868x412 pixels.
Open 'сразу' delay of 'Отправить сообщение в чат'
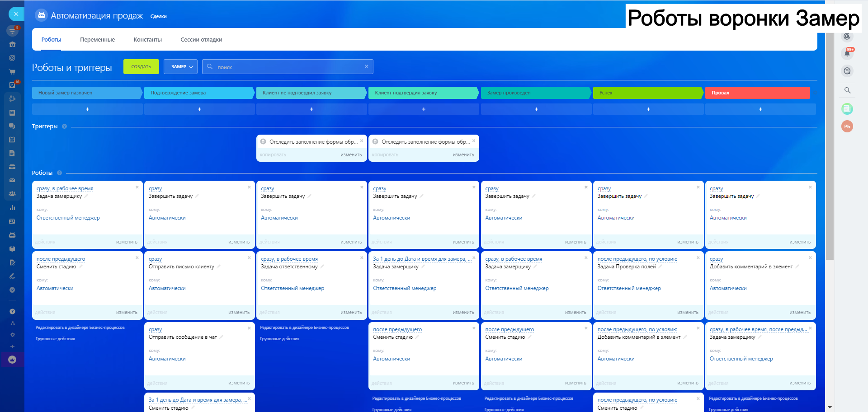(x=155, y=330)
